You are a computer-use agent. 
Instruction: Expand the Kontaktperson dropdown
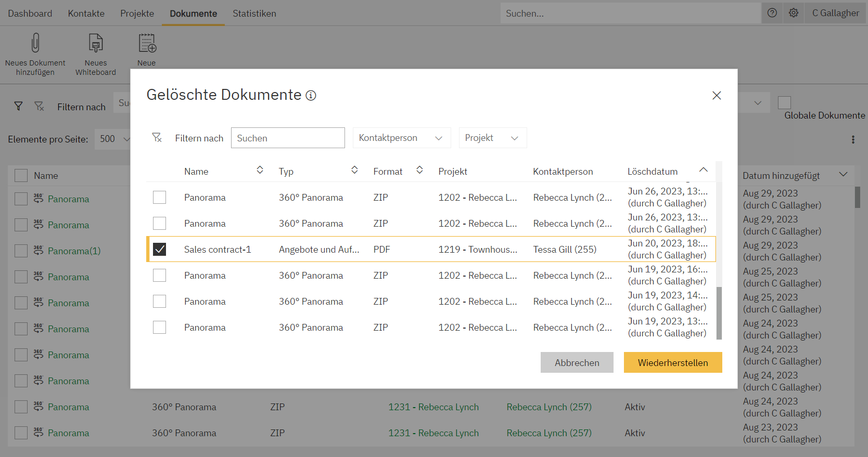401,138
